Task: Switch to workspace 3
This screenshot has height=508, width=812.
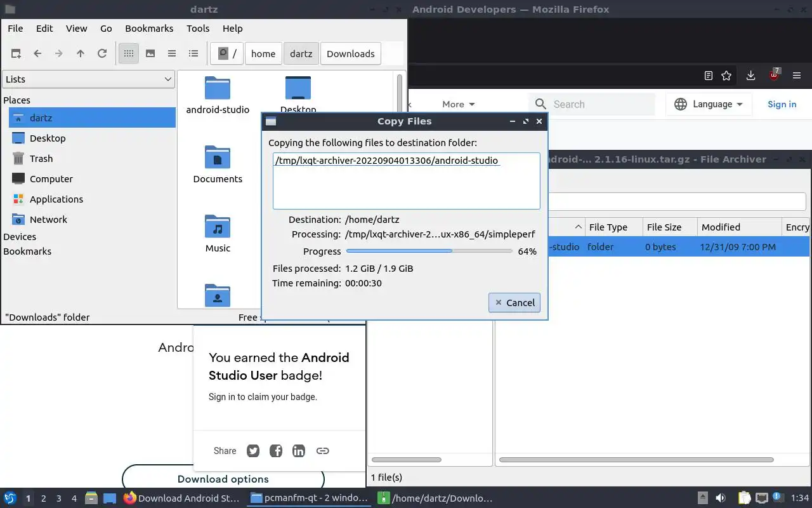Action: pos(58,498)
